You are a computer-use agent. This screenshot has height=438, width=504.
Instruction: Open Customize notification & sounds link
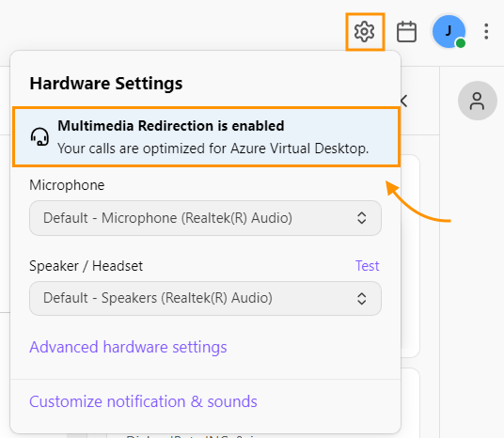143,401
